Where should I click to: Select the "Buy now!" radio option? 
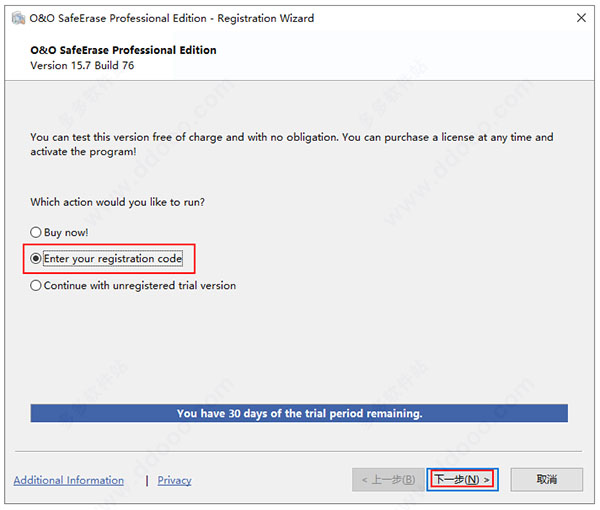click(x=59, y=232)
